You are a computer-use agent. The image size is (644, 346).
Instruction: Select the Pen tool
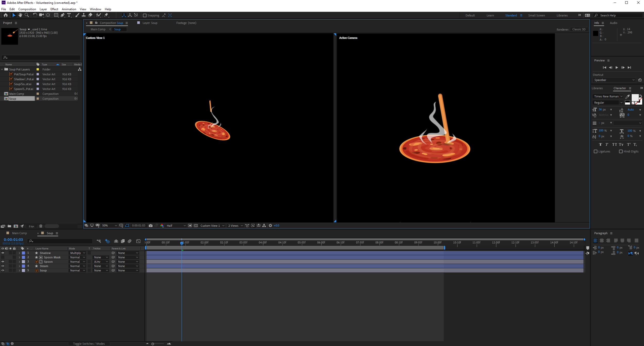(63, 15)
